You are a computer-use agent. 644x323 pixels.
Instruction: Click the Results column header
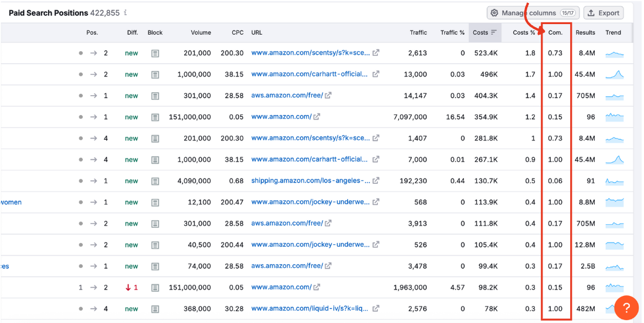[x=585, y=32]
